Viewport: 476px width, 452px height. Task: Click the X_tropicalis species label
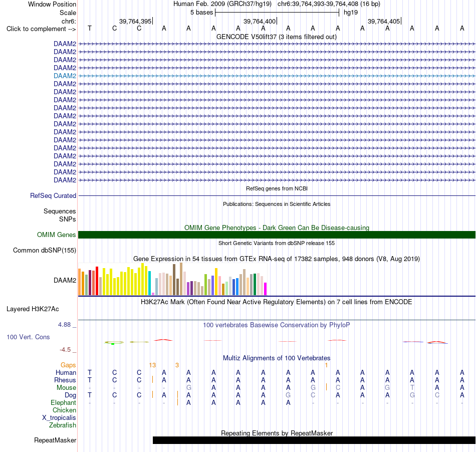(59, 418)
